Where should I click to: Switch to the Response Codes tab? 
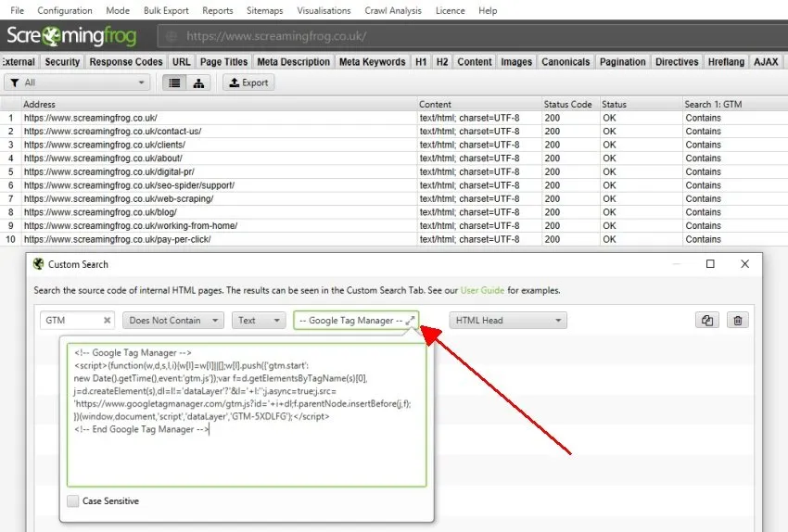[x=126, y=62]
